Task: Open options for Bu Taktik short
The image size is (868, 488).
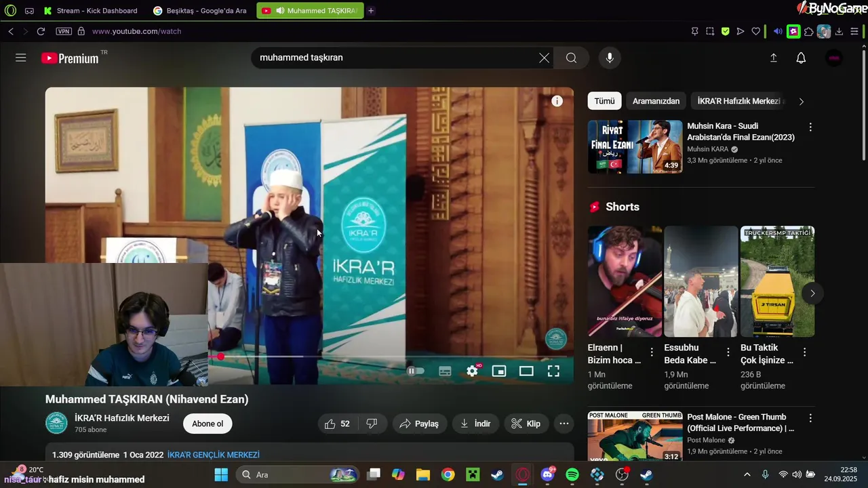Action: (x=805, y=352)
